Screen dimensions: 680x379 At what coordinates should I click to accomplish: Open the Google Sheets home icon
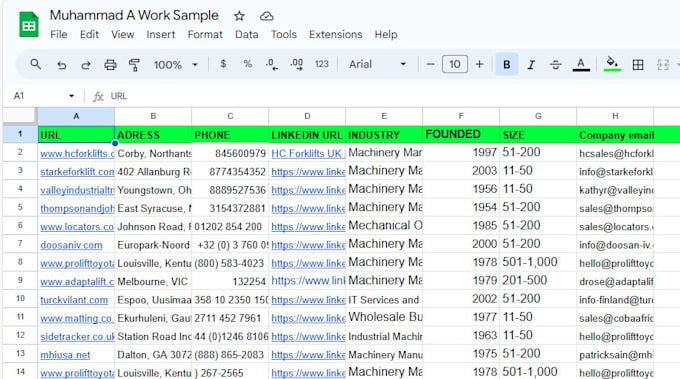(x=29, y=24)
